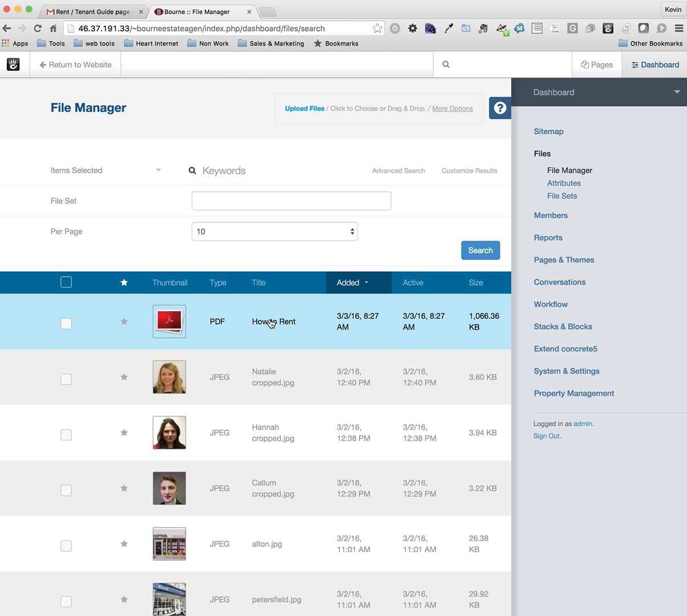This screenshot has height=616, width=687.
Task: Click the Customize Results link
Action: click(x=469, y=171)
